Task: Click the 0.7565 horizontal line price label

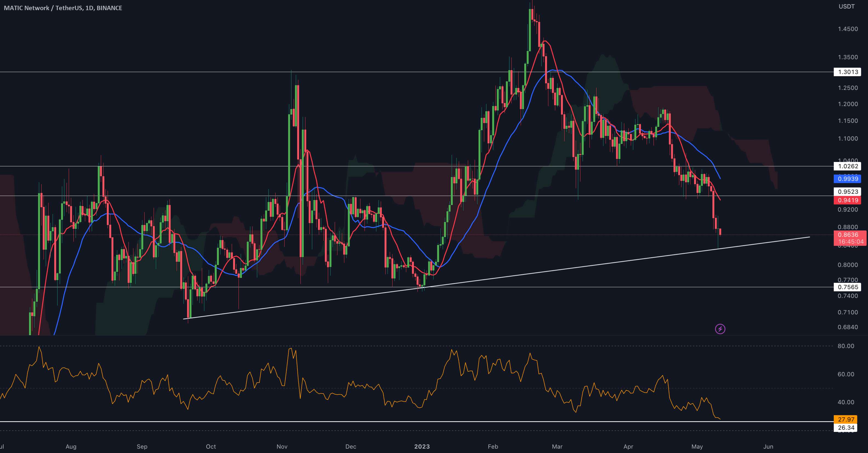Action: (x=848, y=287)
